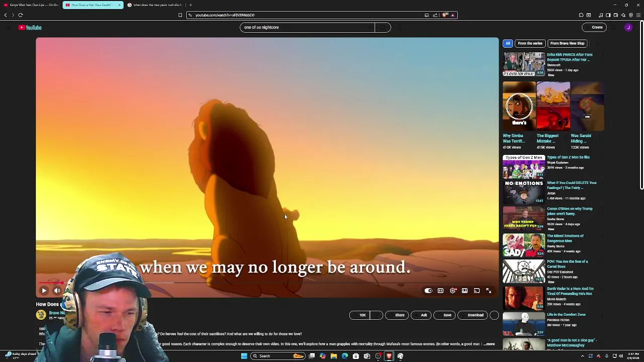644x362 pixels.
Task: Click the 10K like button
Action: pyautogui.click(x=360, y=315)
